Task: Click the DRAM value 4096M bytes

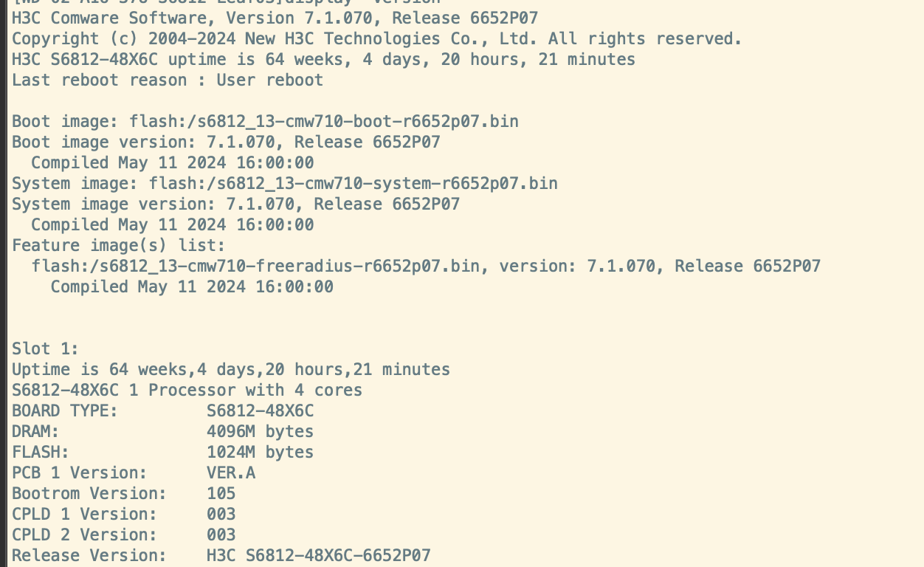Action: 260,431
